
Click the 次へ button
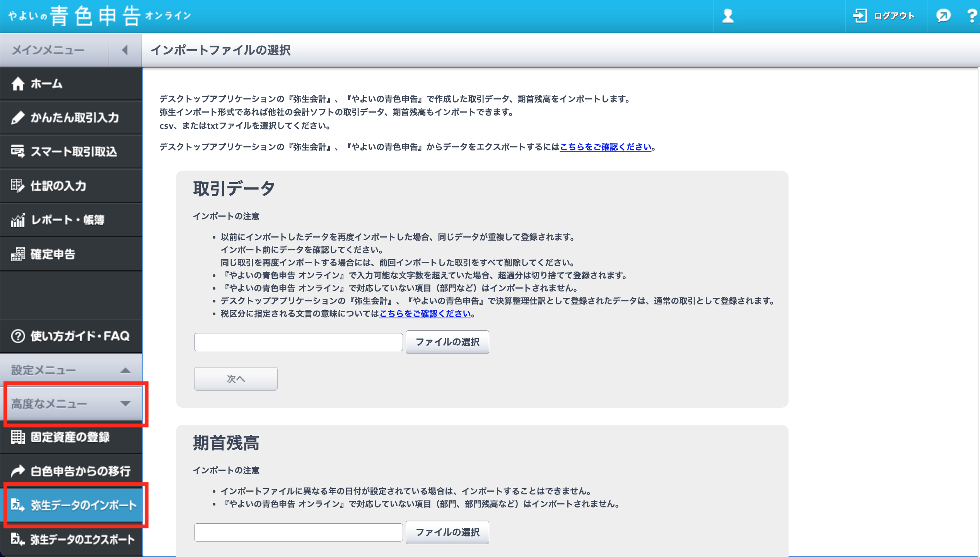tap(236, 379)
